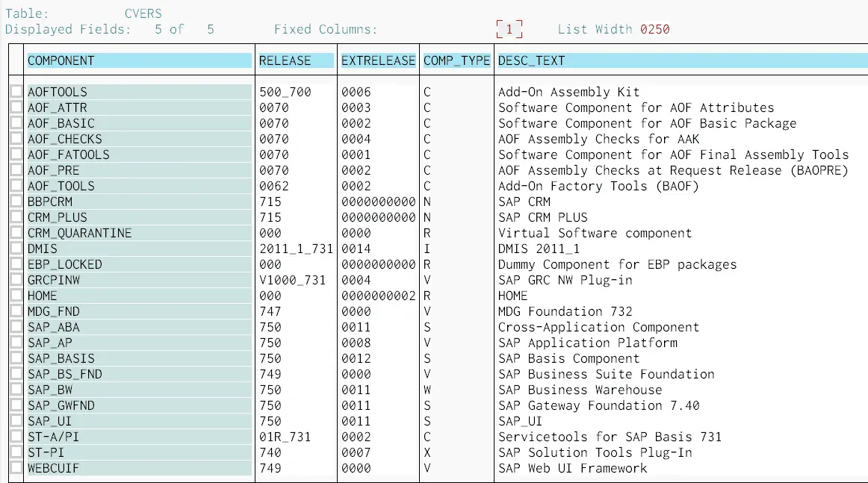Select the AOFTOOLS row checkbox
Viewport: 868px width, 483px height.
point(16,92)
